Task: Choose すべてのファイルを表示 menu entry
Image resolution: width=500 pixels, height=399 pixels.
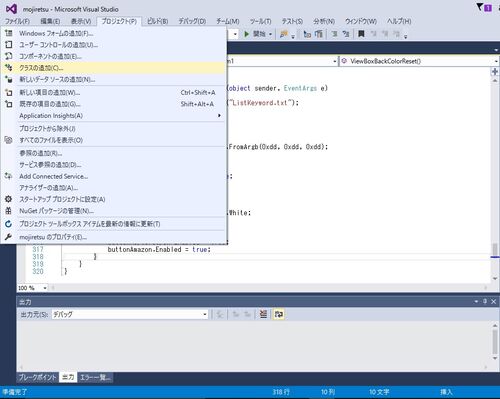Action: click(113, 140)
